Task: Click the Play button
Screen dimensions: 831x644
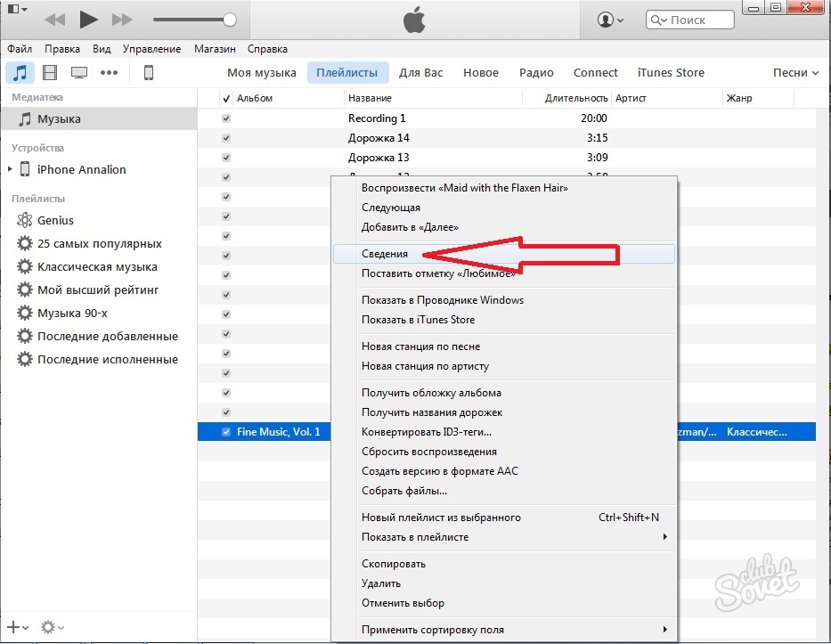Action: [x=88, y=19]
